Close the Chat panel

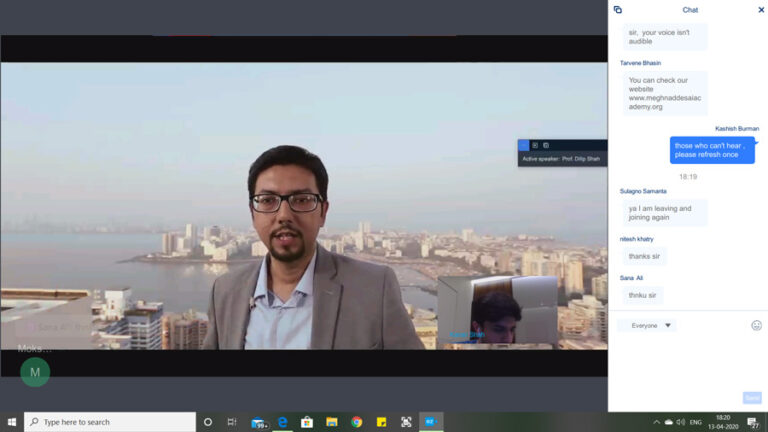pyautogui.click(x=761, y=10)
